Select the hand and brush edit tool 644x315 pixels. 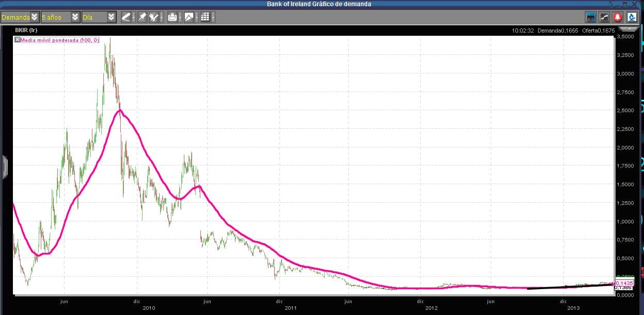[154, 17]
